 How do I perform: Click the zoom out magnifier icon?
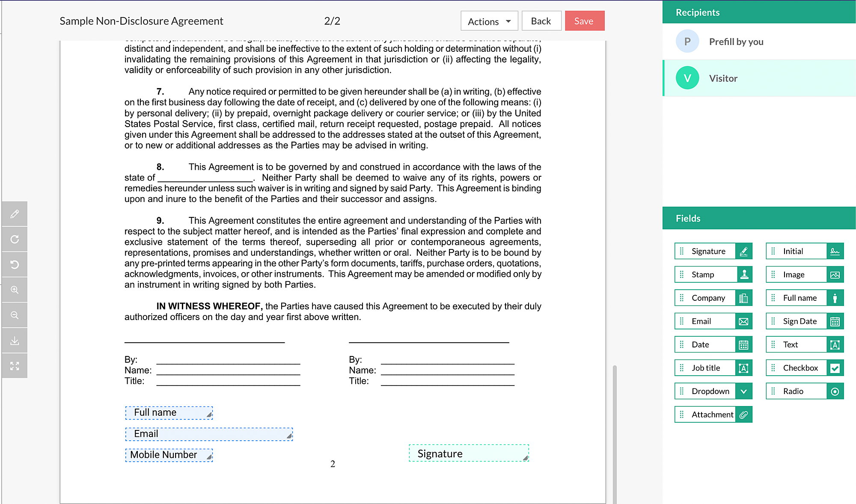pos(15,315)
